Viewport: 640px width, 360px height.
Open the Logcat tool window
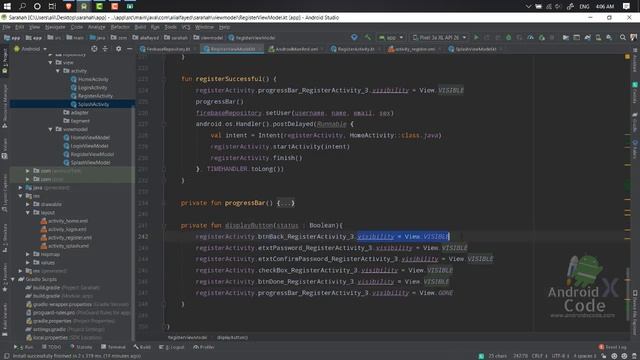click(172, 347)
